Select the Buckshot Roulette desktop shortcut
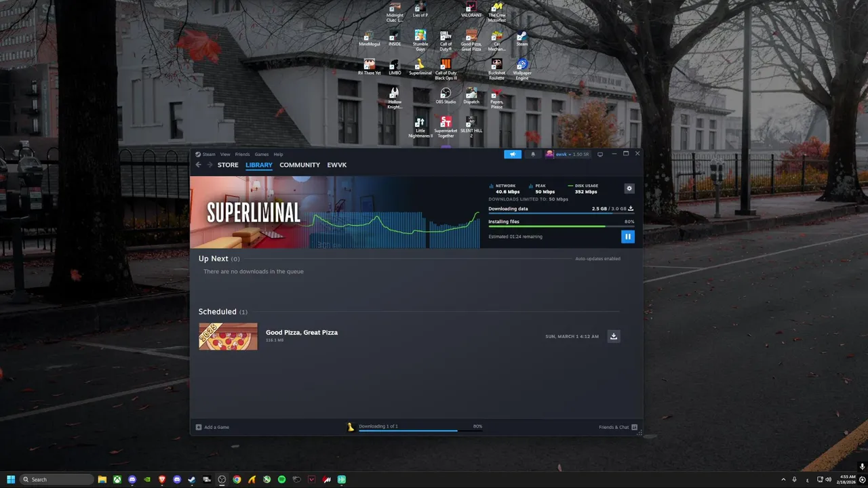Screen dimensions: 868x488 [496, 69]
